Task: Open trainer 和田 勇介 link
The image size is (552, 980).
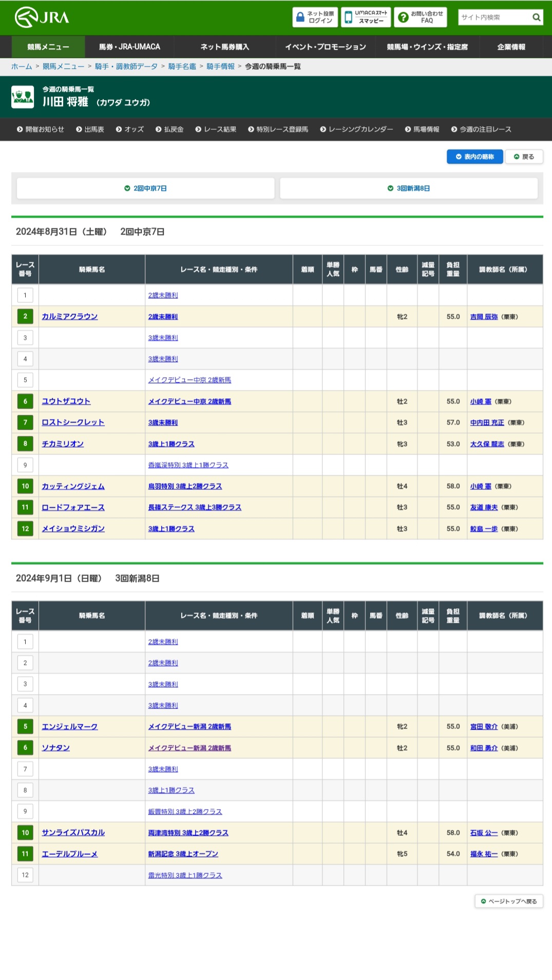Action: pos(484,748)
